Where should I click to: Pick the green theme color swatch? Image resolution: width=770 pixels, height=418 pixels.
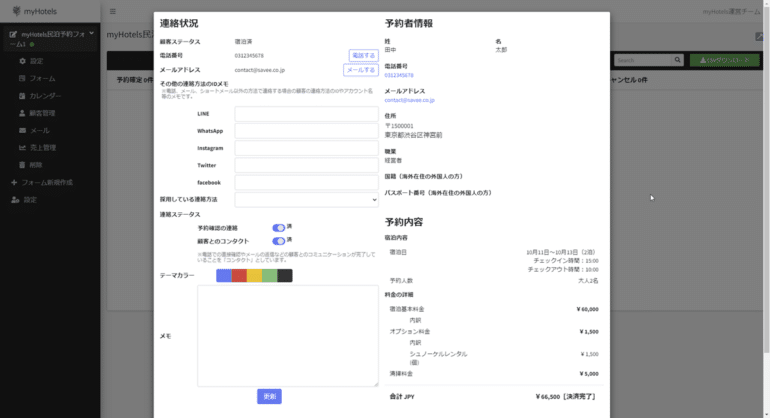pyautogui.click(x=270, y=276)
